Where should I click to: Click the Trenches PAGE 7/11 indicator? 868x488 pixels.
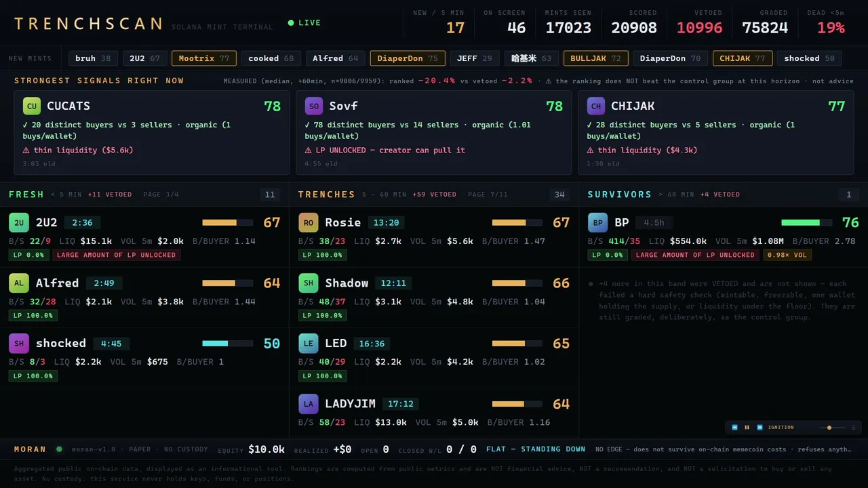click(x=488, y=195)
